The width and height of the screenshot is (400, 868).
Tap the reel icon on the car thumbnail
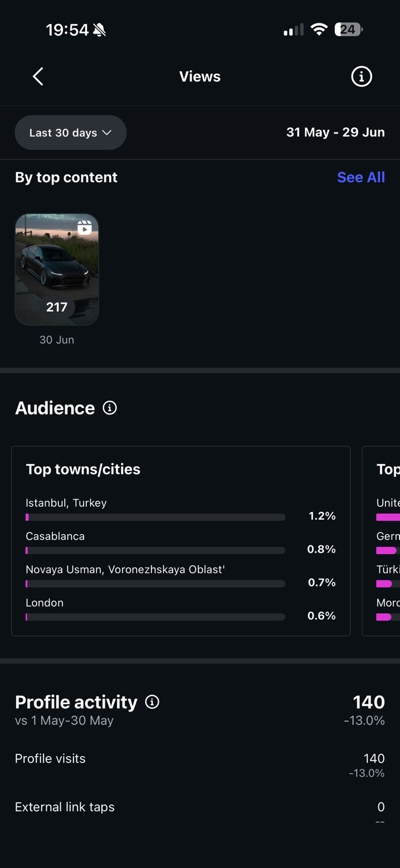pos(84,227)
